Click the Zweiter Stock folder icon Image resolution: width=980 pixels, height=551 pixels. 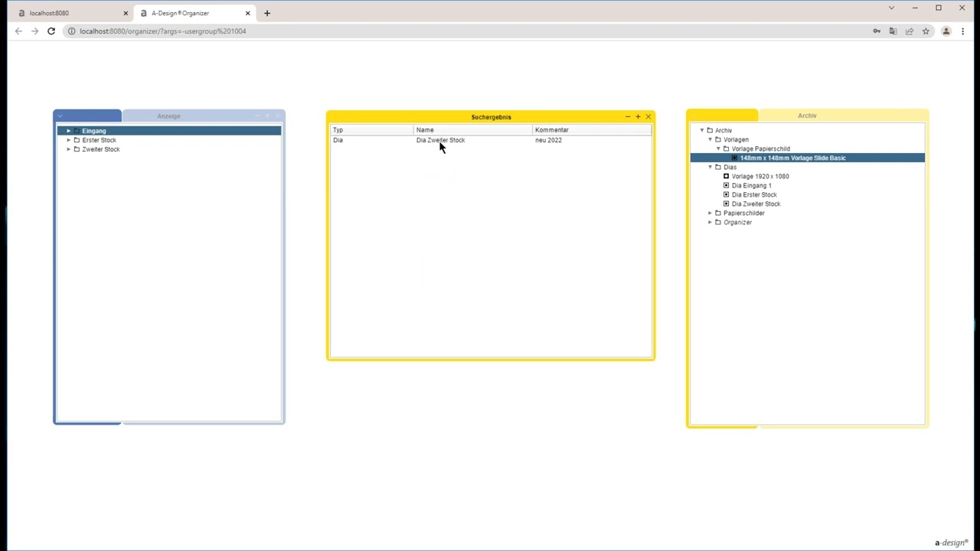coord(77,149)
